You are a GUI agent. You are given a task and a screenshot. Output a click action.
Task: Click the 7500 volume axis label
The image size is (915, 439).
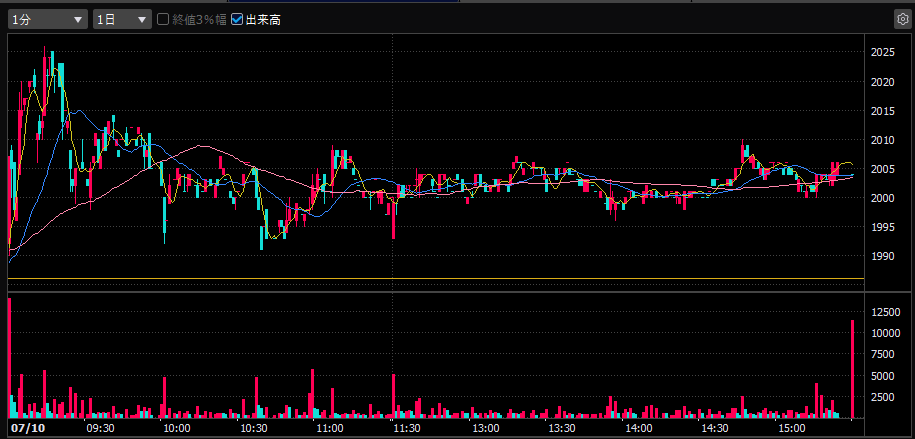coord(882,355)
